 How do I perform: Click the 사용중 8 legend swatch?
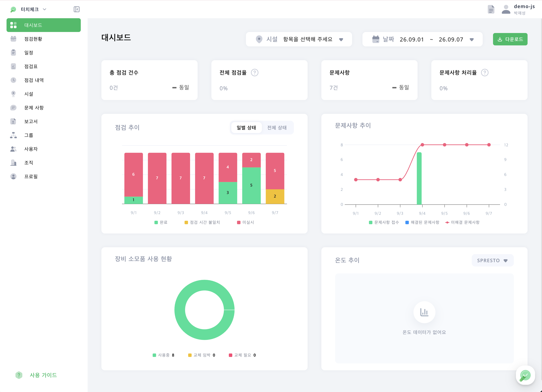point(154,355)
